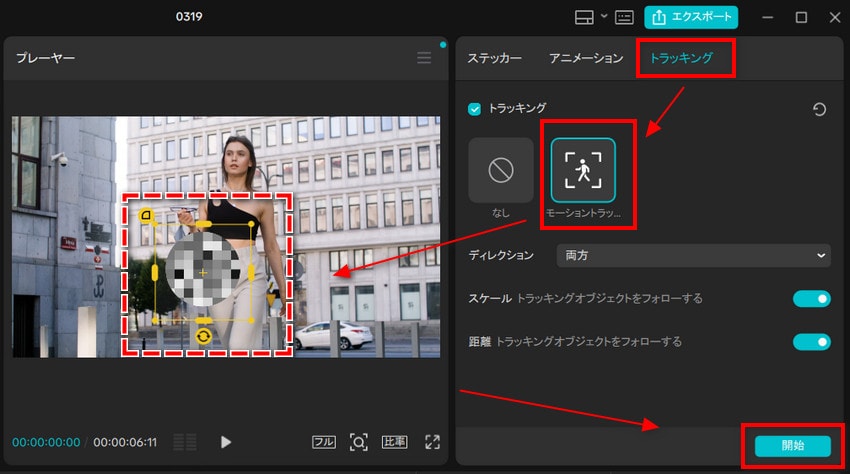Switch to the ステッカー tab

495,58
